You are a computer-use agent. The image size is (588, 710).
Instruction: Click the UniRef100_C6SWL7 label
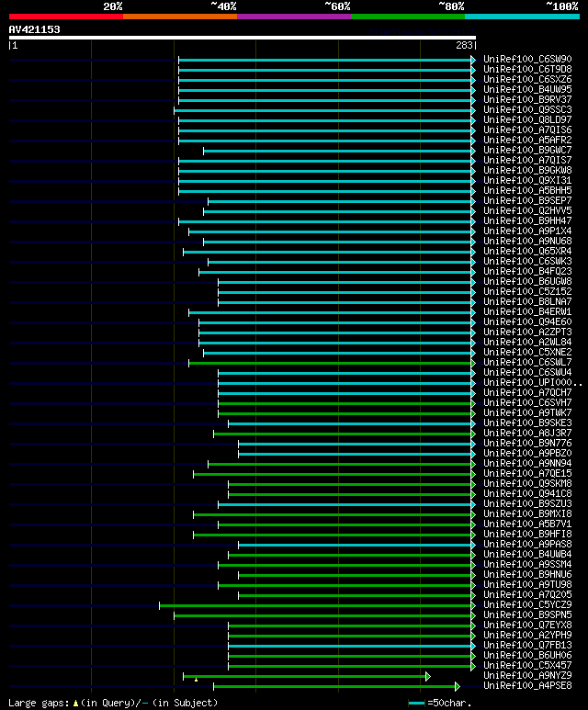coord(527,362)
